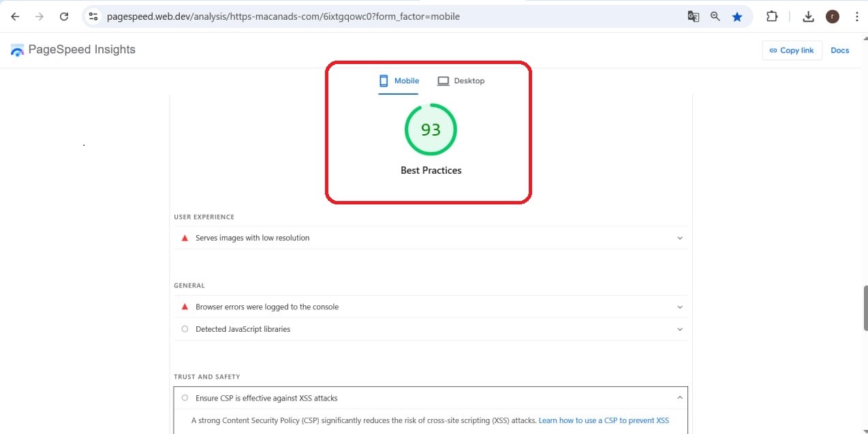Switch to the Desktop analysis tab
Screen dimensions: 868x434
(x=461, y=80)
